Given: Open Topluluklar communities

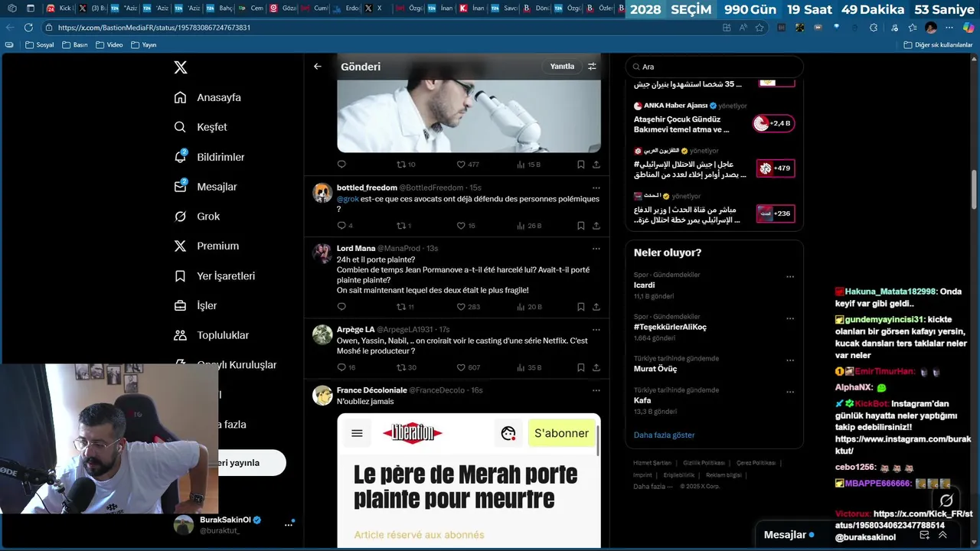Looking at the screenshot, I should click(x=211, y=335).
